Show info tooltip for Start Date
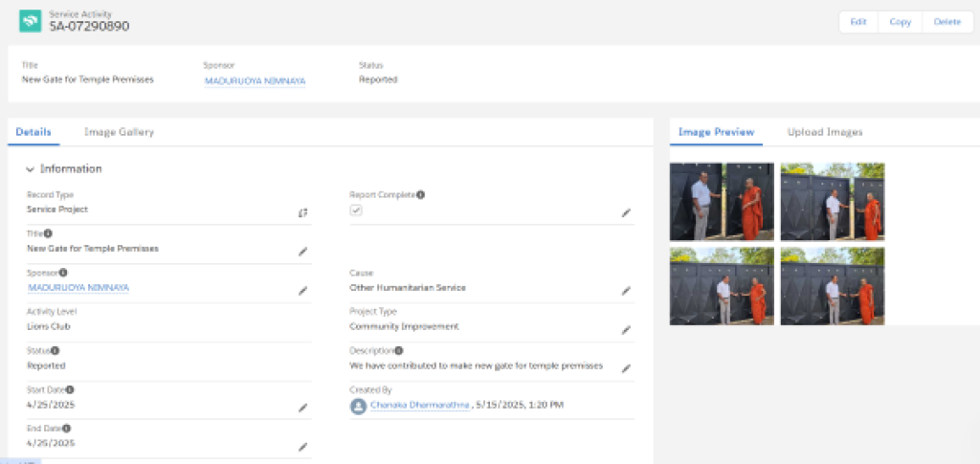Viewport: 980px width, 464px height. click(x=70, y=389)
